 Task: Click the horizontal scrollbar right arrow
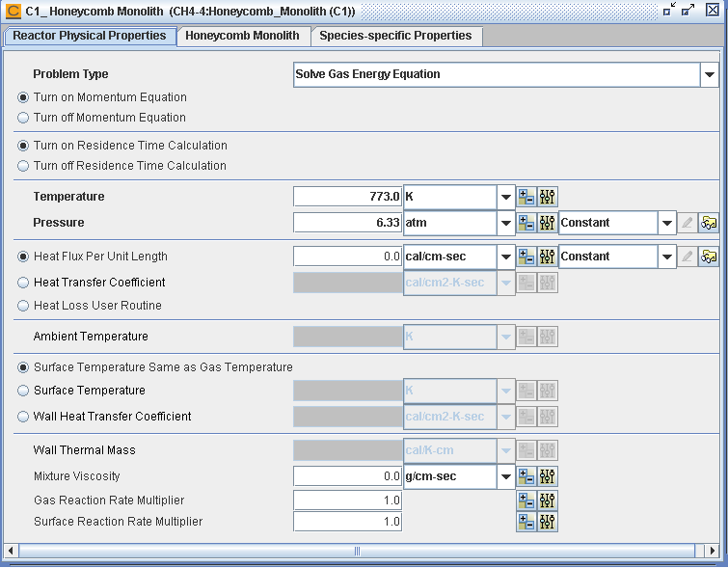713,551
